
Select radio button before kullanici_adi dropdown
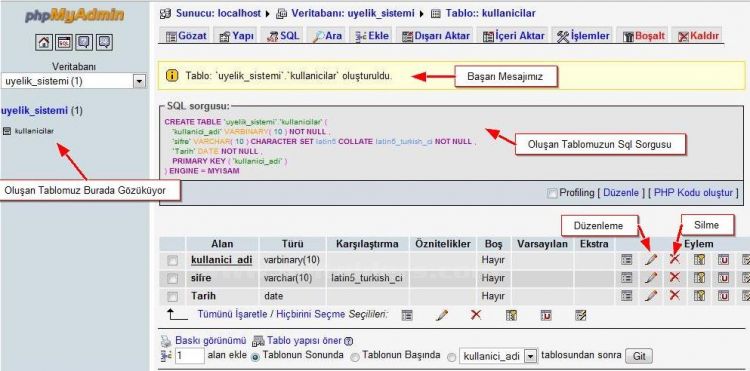pyautogui.click(x=451, y=357)
